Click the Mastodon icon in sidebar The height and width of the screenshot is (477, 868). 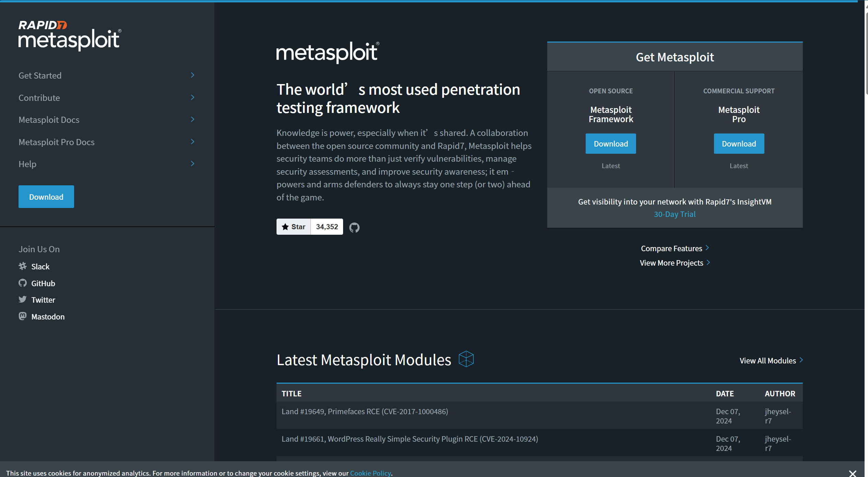click(23, 316)
